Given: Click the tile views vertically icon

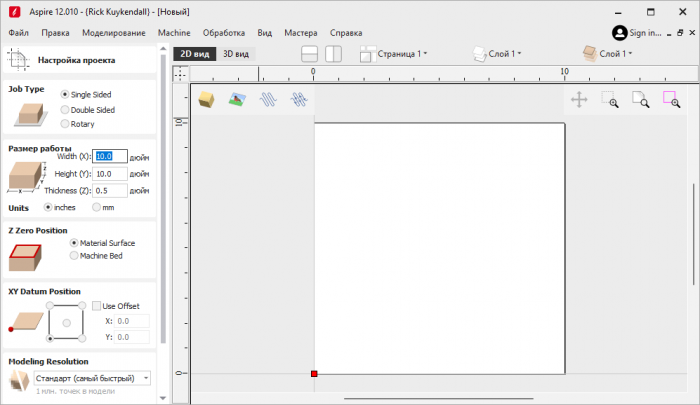Looking at the screenshot, I should click(333, 54).
